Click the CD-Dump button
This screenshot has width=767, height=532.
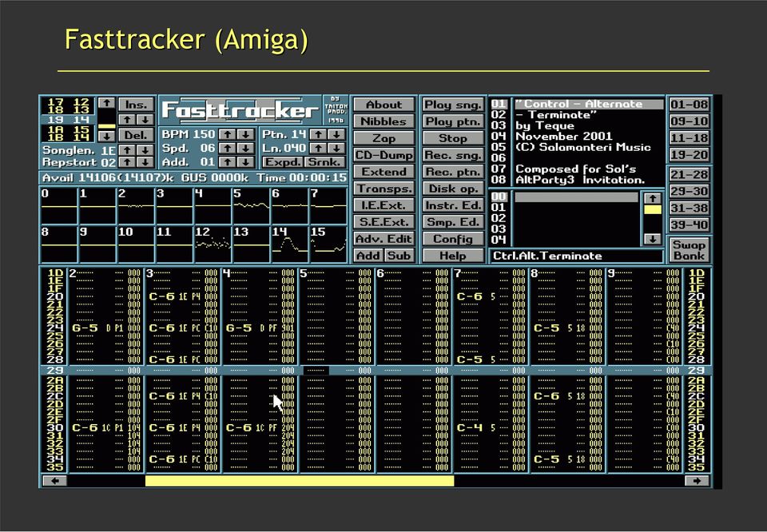[384, 155]
